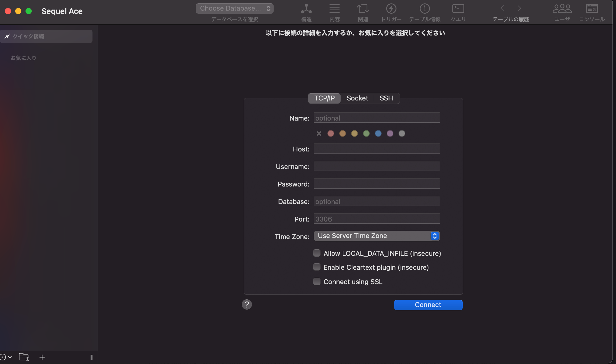The height and width of the screenshot is (364, 616).
Task: Switch to the SSH connection tab
Action: pos(386,98)
